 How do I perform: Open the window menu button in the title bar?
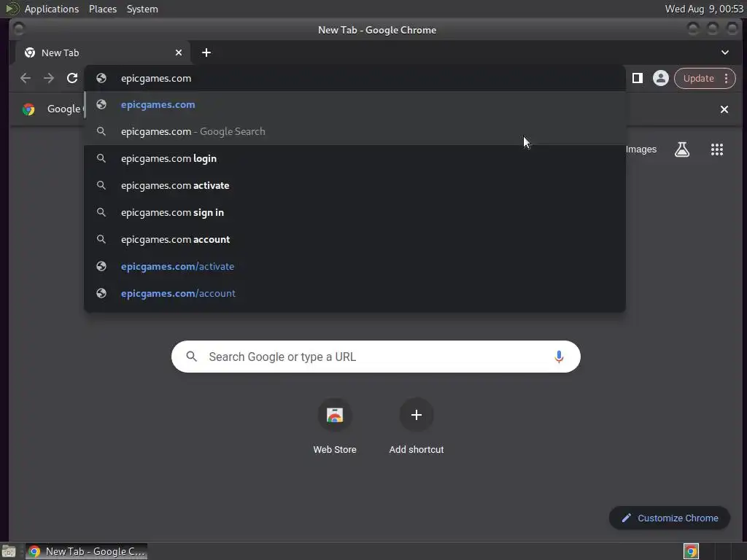pos(19,29)
